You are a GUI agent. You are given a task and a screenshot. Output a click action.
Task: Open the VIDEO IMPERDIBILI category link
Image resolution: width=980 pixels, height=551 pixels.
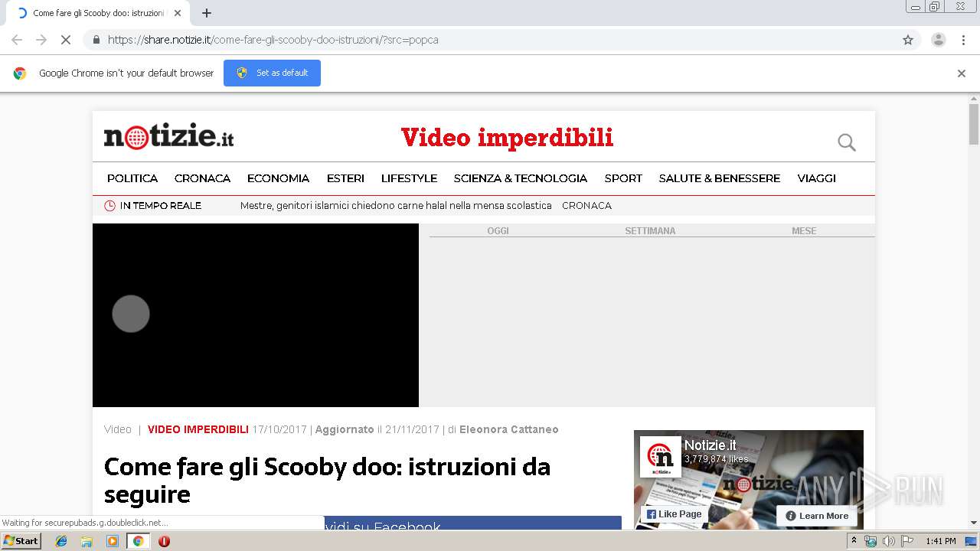coord(198,429)
